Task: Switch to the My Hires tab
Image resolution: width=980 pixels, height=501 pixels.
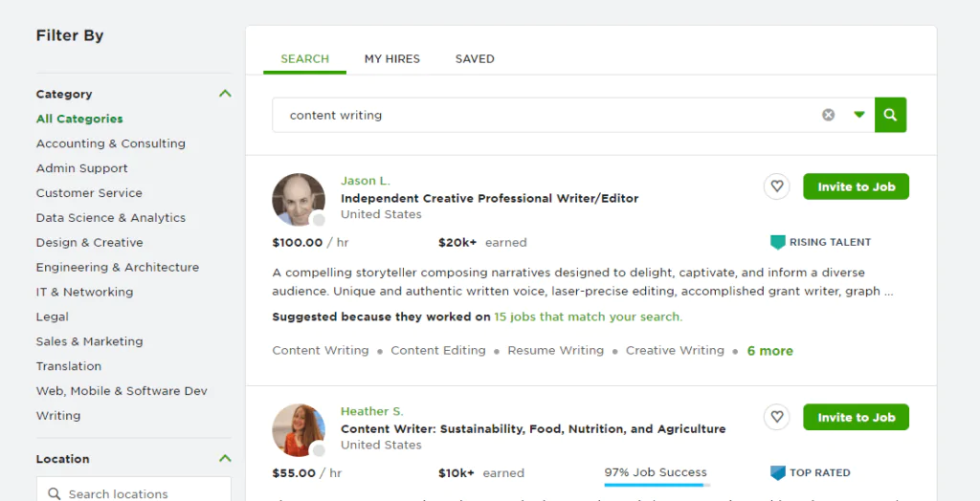Action: pos(392,59)
